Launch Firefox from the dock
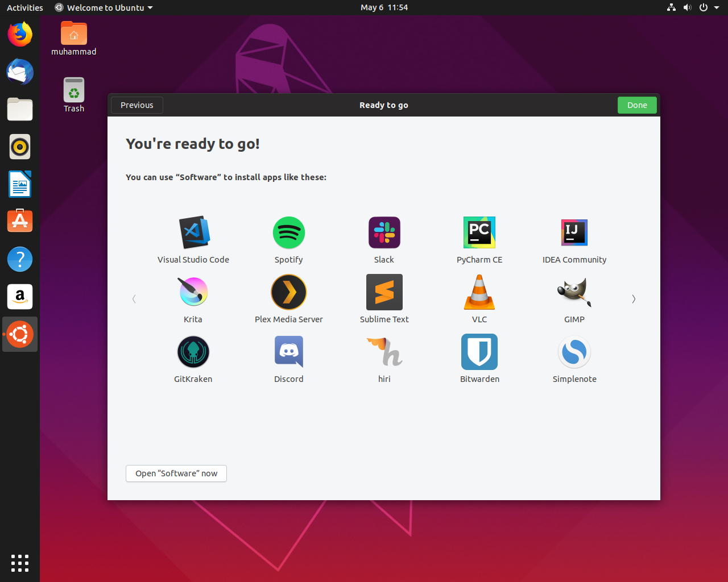This screenshot has height=582, width=728. click(20, 34)
